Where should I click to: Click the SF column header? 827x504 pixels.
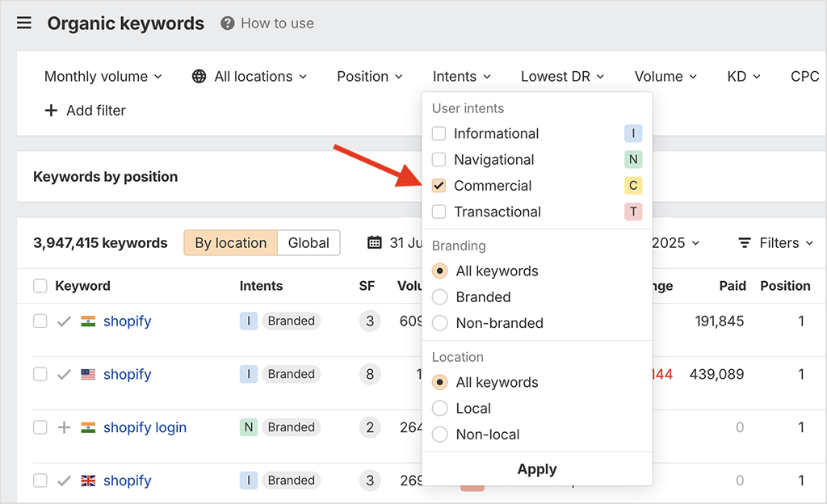click(367, 286)
